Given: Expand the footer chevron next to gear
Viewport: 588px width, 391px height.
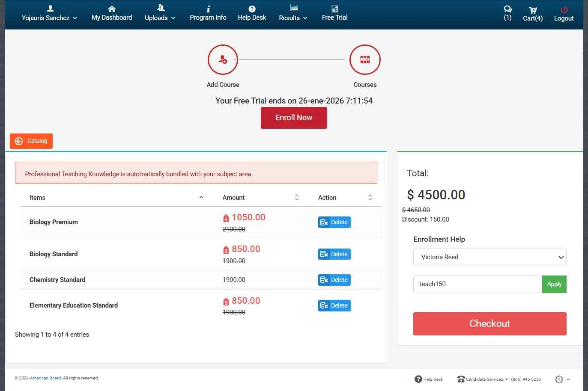Looking at the screenshot, I should tap(568, 379).
